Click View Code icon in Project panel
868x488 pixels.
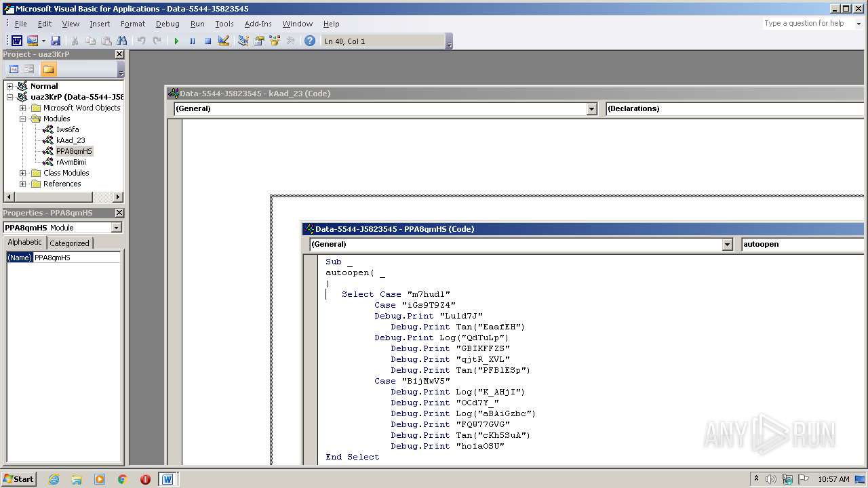tap(14, 69)
